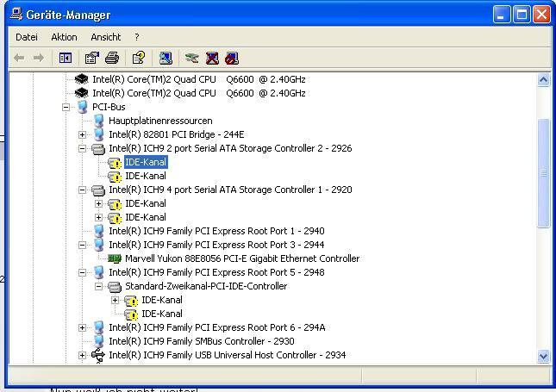Click the 82801 PCI Bridge device icon
The height and width of the screenshot is (392, 556).
click(x=98, y=134)
